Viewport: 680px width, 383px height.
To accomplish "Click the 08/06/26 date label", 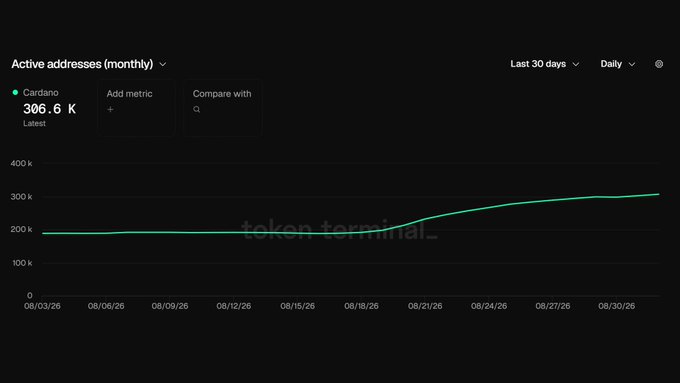I will pos(106,306).
